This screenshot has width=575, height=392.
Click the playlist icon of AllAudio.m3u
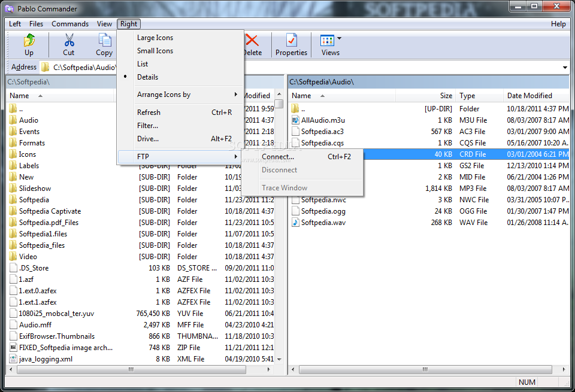(x=295, y=120)
